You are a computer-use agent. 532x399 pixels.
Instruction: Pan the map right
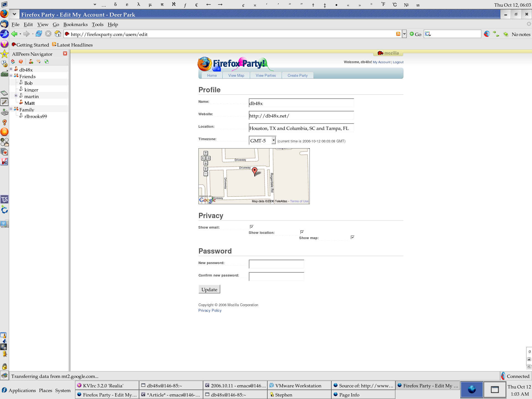pos(208,158)
